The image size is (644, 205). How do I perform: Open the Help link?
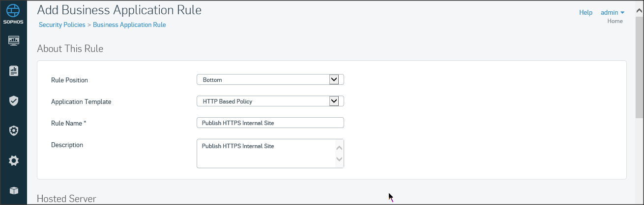585,12
